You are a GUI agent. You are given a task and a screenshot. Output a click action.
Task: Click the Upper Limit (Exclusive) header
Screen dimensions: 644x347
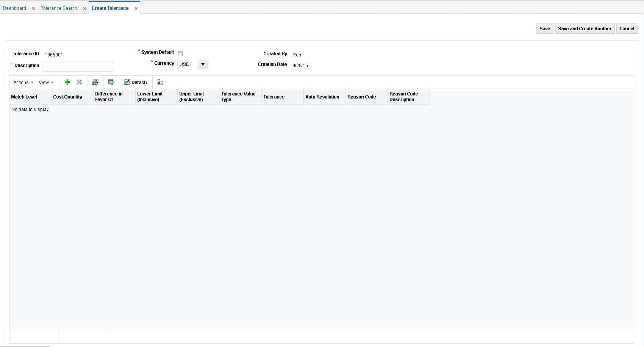click(199, 97)
